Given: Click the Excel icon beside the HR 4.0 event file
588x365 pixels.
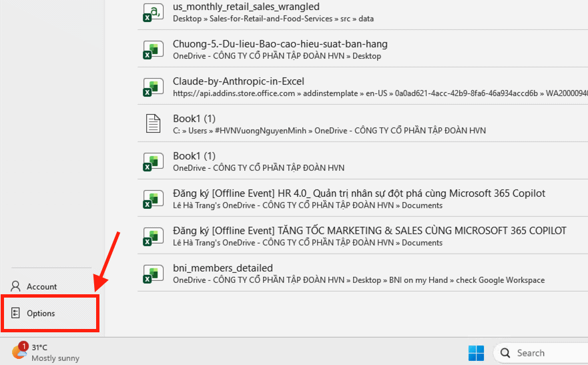Looking at the screenshot, I should (154, 198).
